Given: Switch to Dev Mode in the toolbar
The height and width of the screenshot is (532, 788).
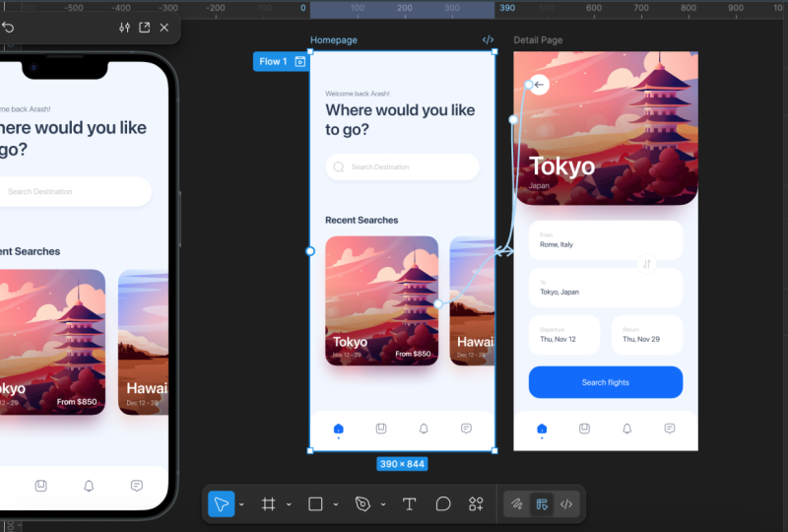Looking at the screenshot, I should click(x=566, y=503).
